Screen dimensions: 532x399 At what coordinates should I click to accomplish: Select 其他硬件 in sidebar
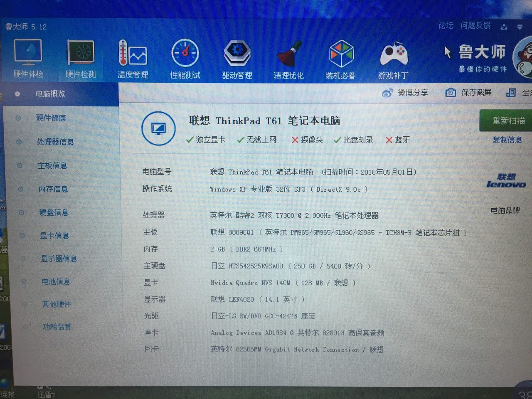57,304
